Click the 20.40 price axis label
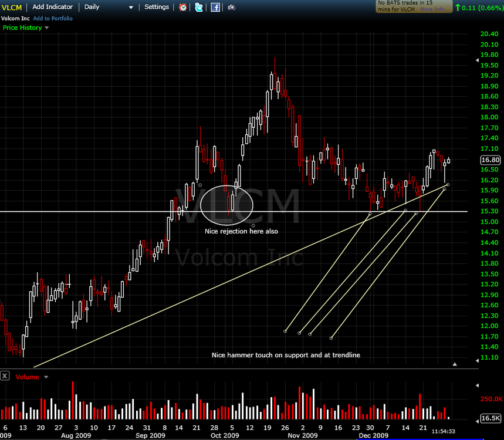 coord(489,34)
